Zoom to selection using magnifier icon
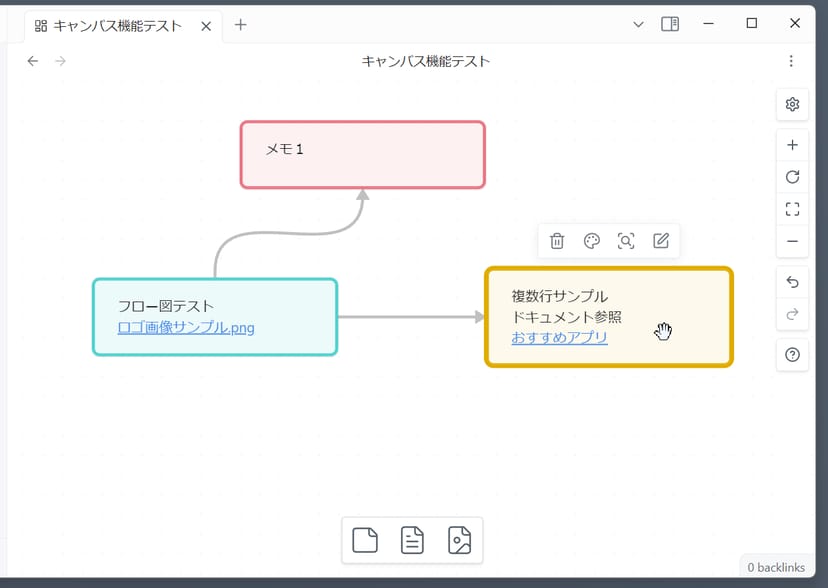Viewport: 828px width, 588px height. 626,241
